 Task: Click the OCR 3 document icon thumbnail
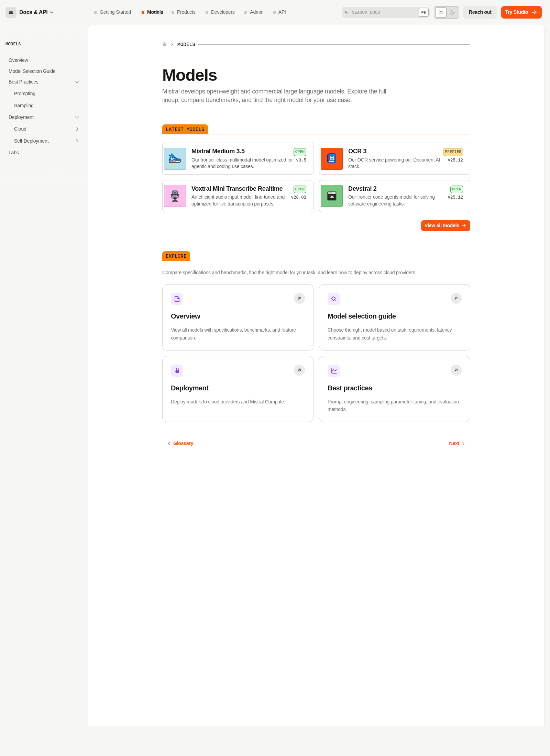tap(332, 159)
